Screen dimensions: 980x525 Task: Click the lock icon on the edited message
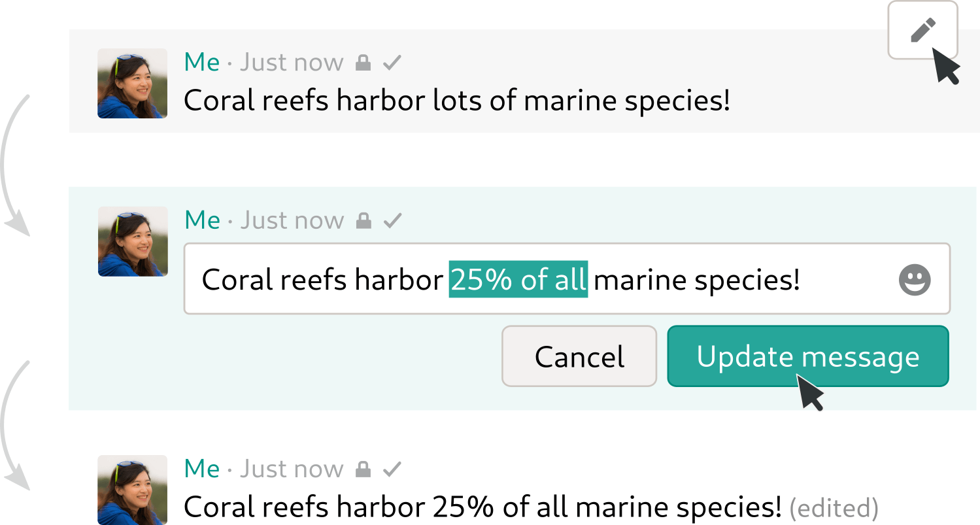[363, 469]
